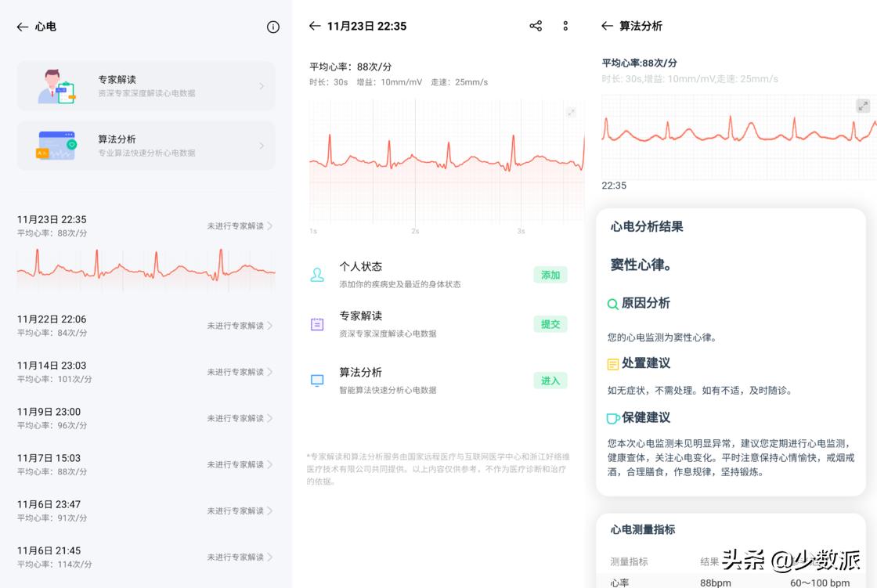Tap the share icon on the record detail page
This screenshot has height=588, width=877.
click(536, 26)
